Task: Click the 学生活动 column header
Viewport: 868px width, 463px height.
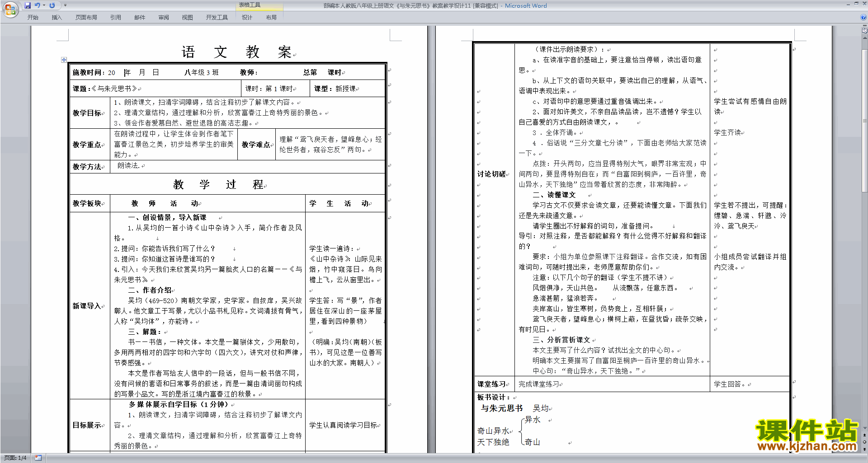Action: 340,203
